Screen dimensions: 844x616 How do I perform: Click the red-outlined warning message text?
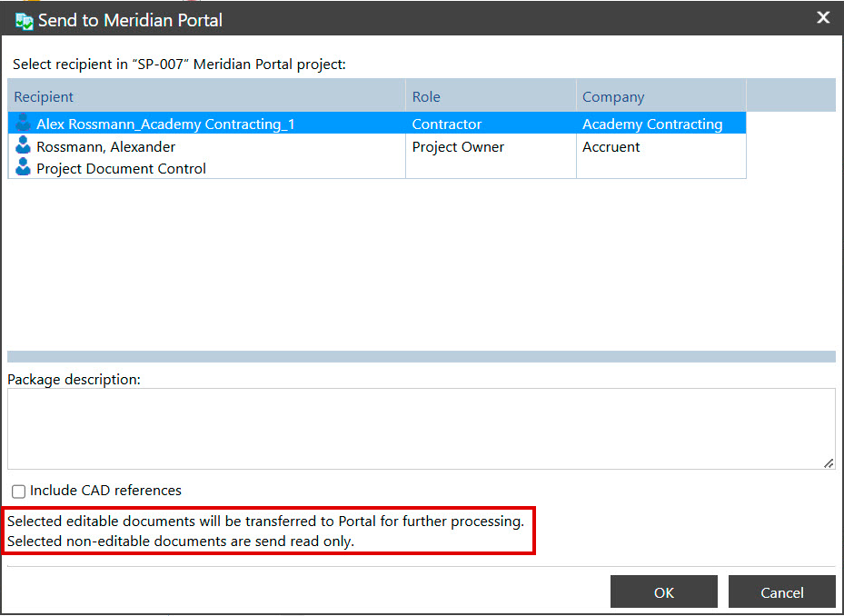click(x=268, y=531)
